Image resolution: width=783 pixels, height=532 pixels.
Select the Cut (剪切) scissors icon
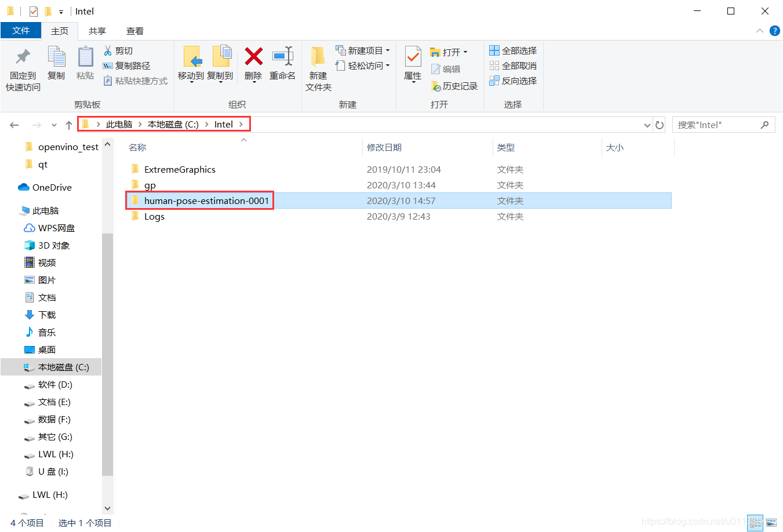pos(108,51)
